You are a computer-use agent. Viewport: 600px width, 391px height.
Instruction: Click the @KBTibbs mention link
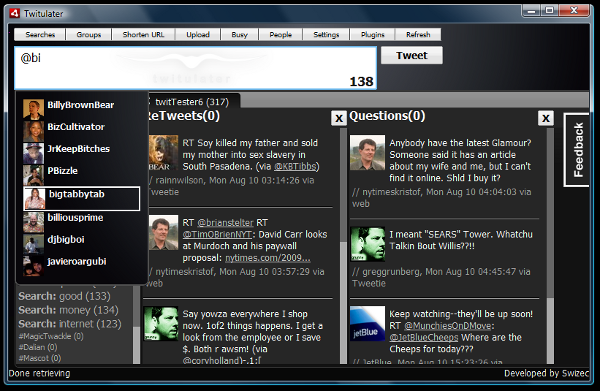[295, 166]
